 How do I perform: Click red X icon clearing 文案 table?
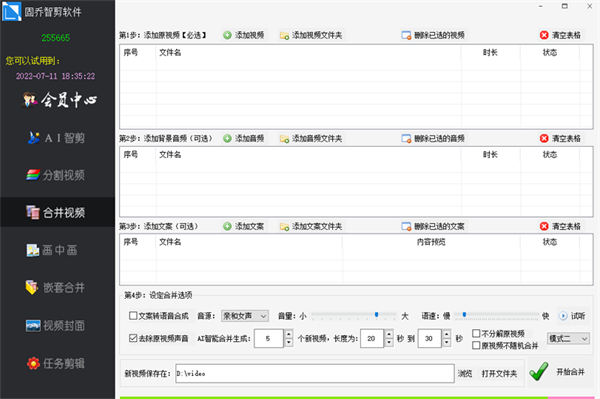tap(544, 226)
